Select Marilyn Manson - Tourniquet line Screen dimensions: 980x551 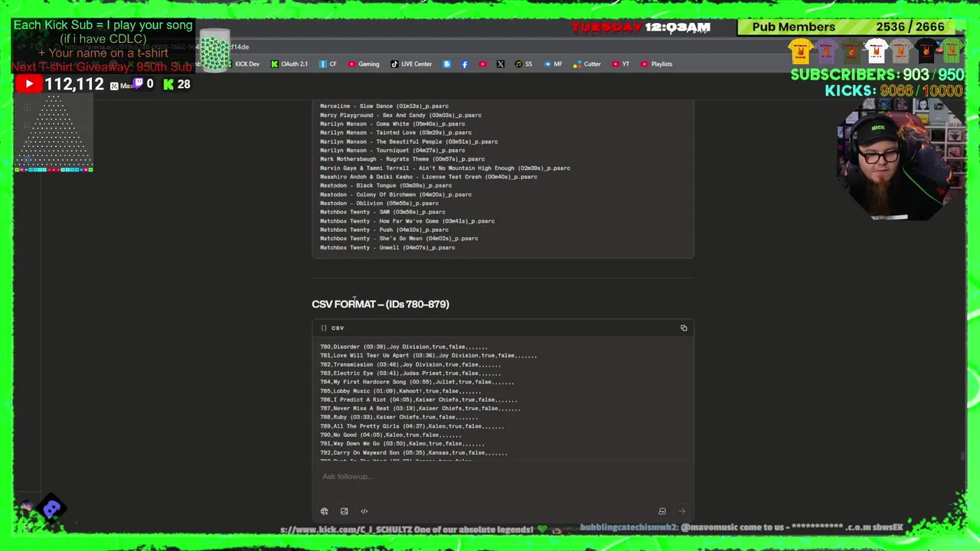click(x=392, y=151)
